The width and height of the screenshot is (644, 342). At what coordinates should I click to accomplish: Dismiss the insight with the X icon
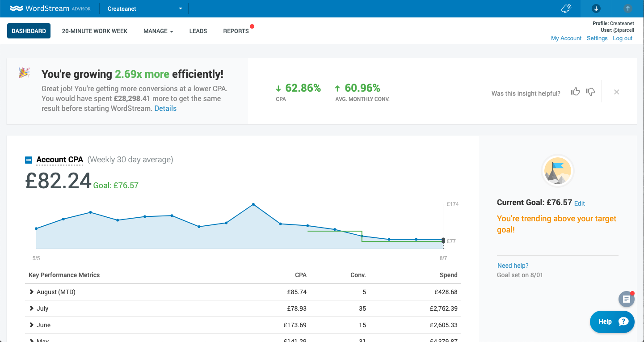pyautogui.click(x=616, y=92)
